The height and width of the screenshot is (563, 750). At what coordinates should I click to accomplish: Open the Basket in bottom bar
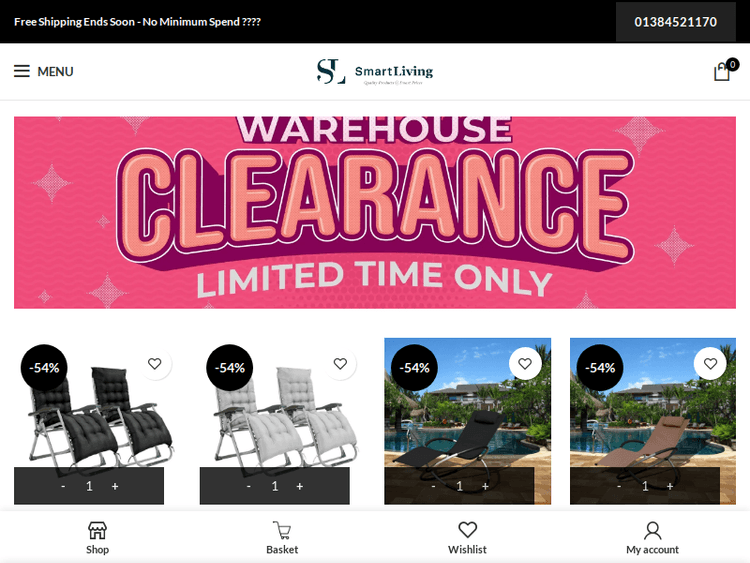coord(282,538)
